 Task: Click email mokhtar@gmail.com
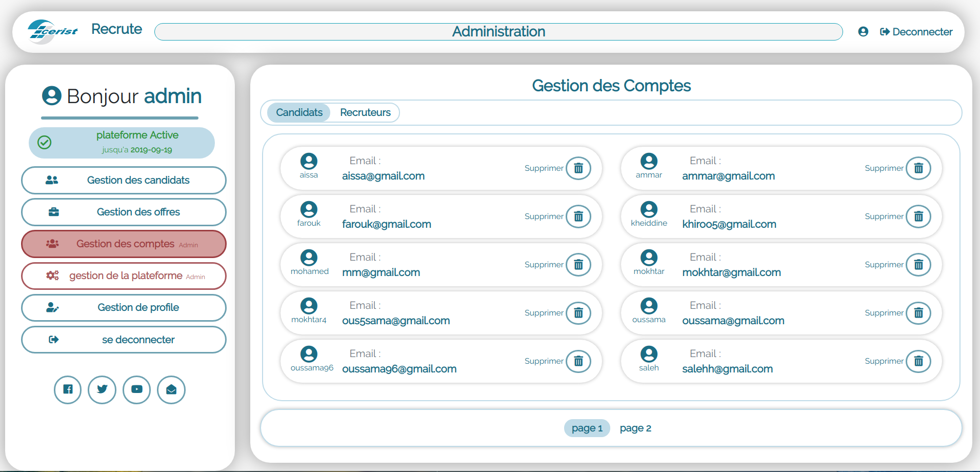[x=731, y=272]
